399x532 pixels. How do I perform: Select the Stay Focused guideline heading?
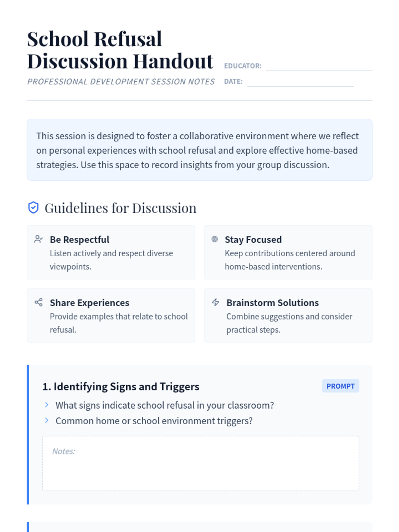(x=253, y=239)
